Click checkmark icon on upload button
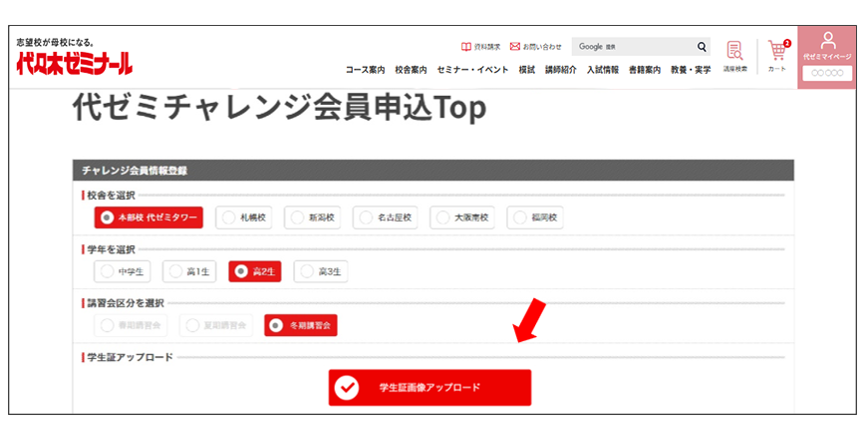 (x=347, y=388)
